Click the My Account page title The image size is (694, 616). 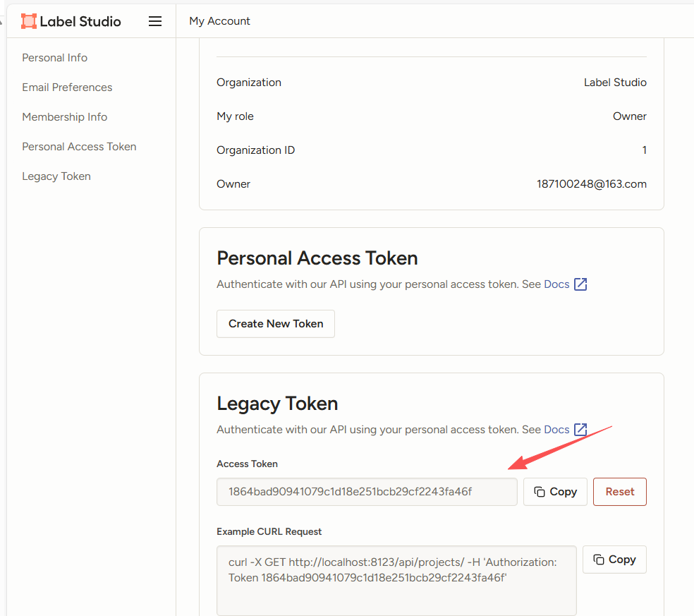(x=219, y=21)
